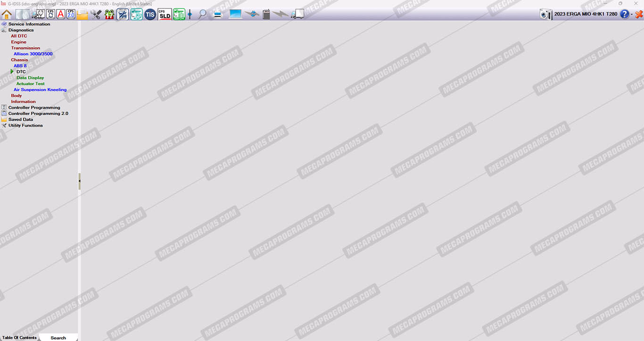This screenshot has height=341, width=644.
Task: Launch the CPS 2.0 toolbar icon
Action: (x=71, y=14)
